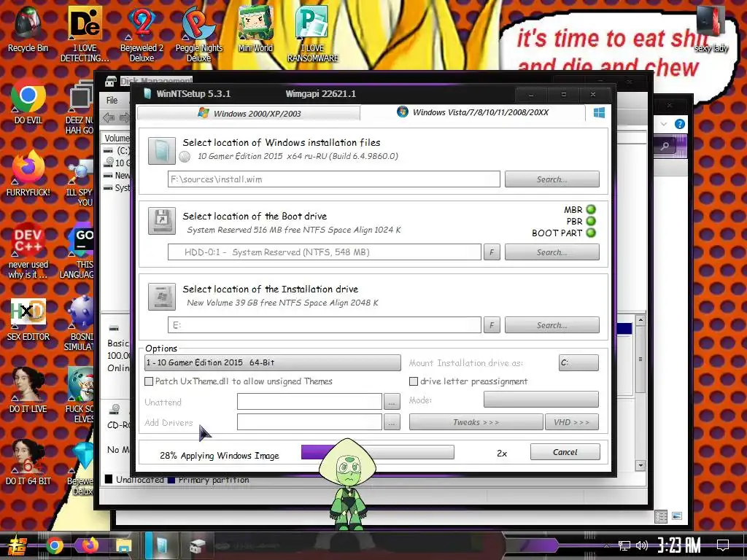Select the Dev C++ desktop icon
The height and width of the screenshot is (560, 747).
click(x=28, y=251)
